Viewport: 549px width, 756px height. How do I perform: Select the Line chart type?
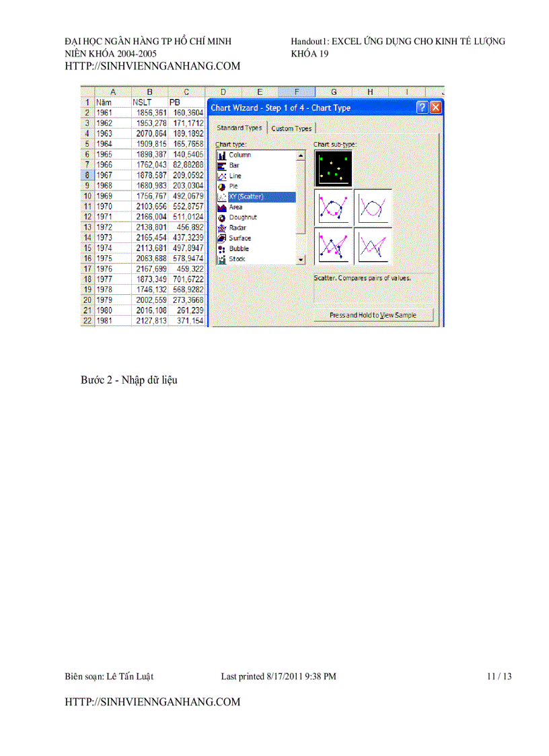point(235,176)
